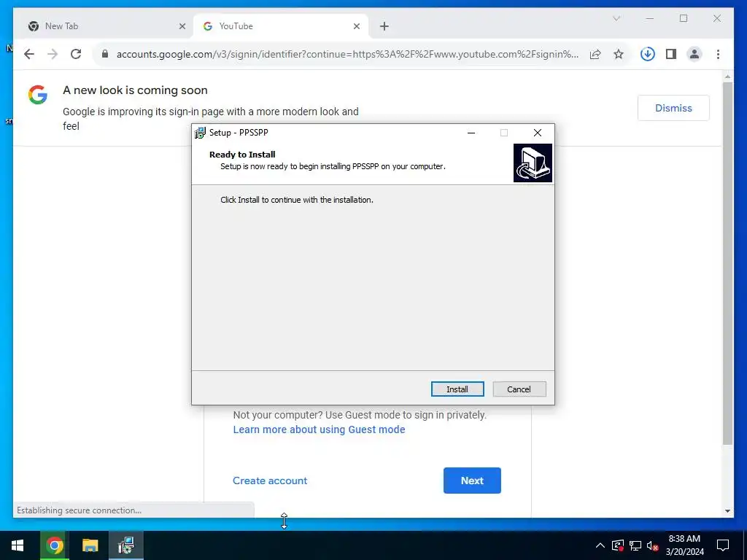Close the Setup - PPSSPP dialog
Image resolution: width=747 pixels, height=560 pixels.
point(538,133)
